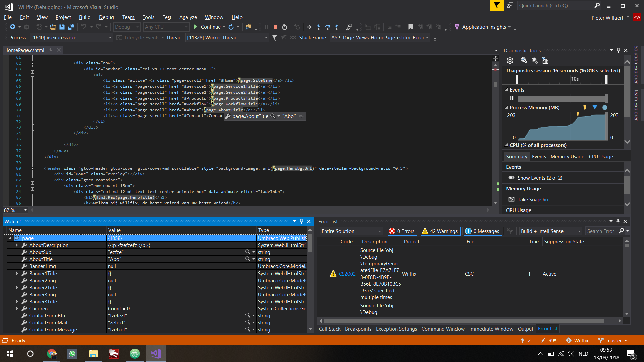Click the Reset View icon in Diagnostic Tools
644x362 pixels.
545,61
